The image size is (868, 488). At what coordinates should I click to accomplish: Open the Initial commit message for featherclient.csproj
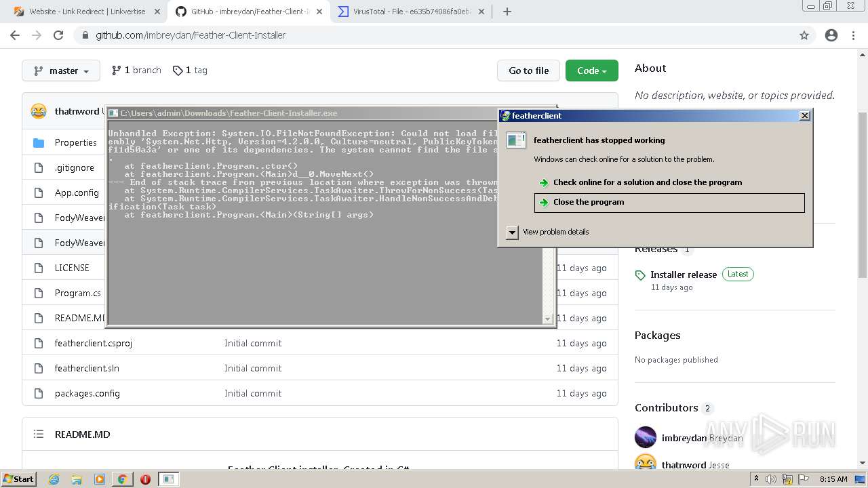click(x=253, y=343)
